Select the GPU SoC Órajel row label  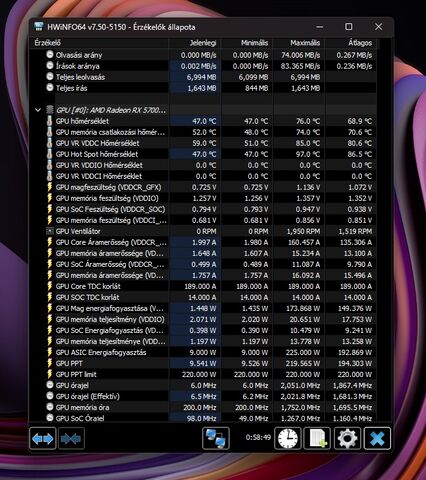click(x=80, y=418)
